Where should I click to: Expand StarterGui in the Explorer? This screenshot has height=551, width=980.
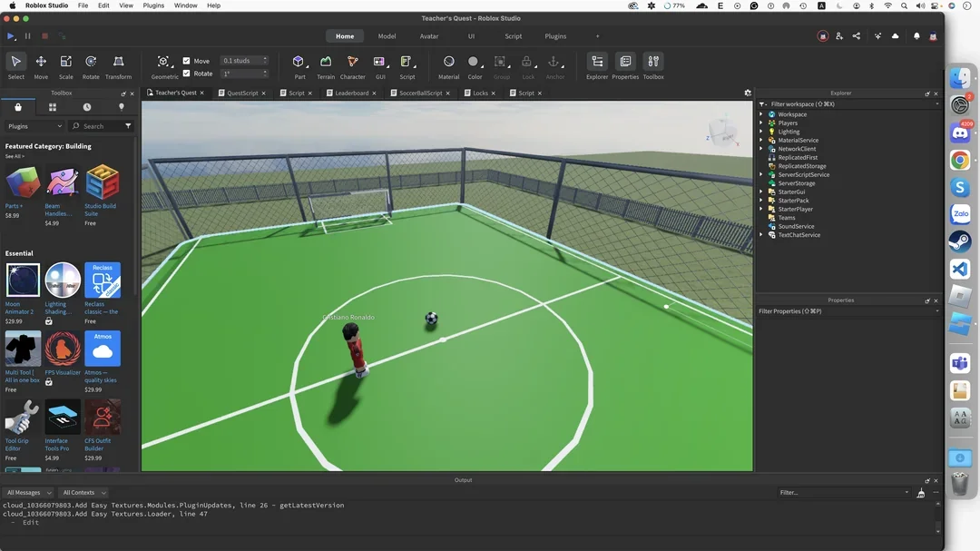[x=761, y=192]
